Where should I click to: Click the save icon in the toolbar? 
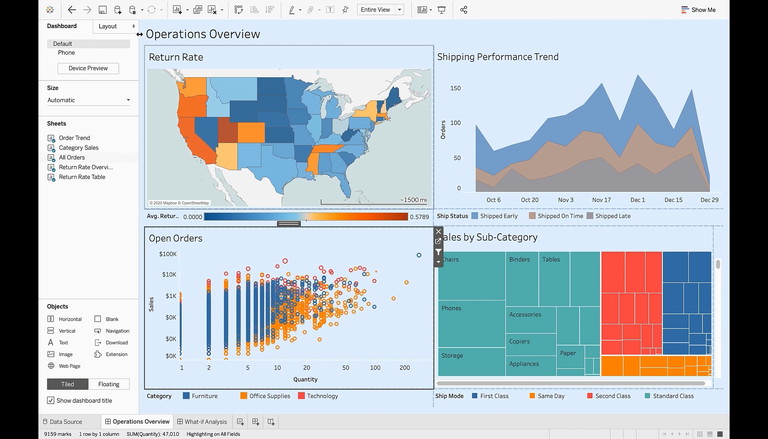click(102, 10)
